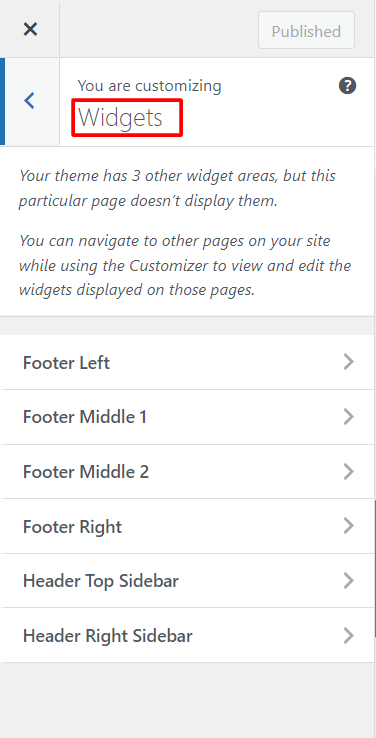The height and width of the screenshot is (738, 376).
Task: Click the arrow next to Footer Right
Action: click(x=348, y=526)
